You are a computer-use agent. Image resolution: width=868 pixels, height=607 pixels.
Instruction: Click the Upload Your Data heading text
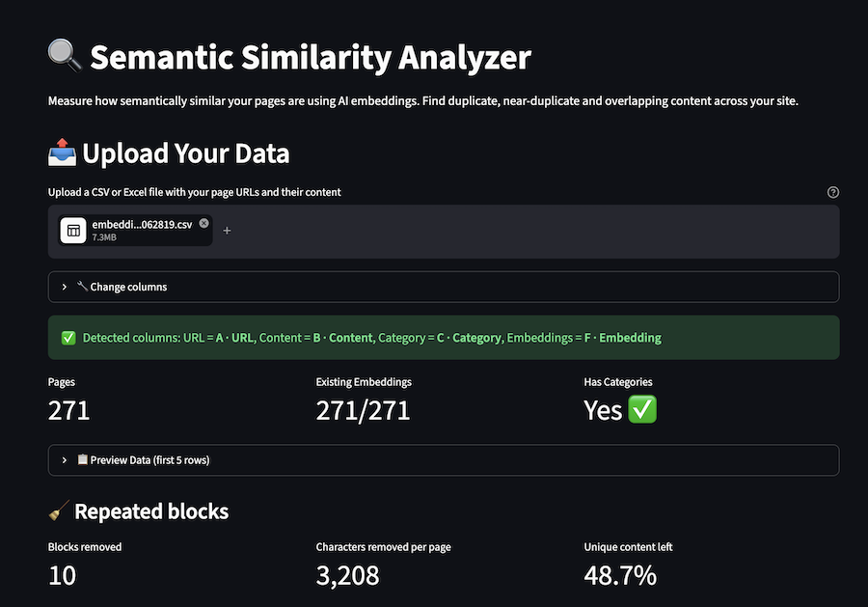pos(186,153)
